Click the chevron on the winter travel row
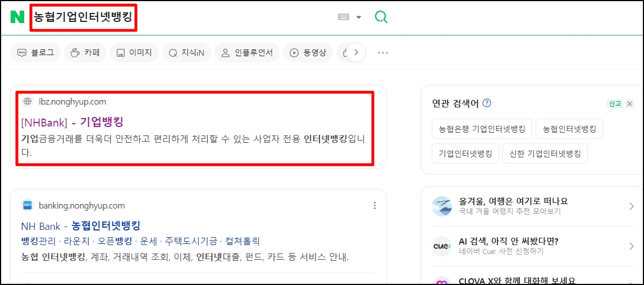This screenshot has height=285, width=644. coord(632,206)
